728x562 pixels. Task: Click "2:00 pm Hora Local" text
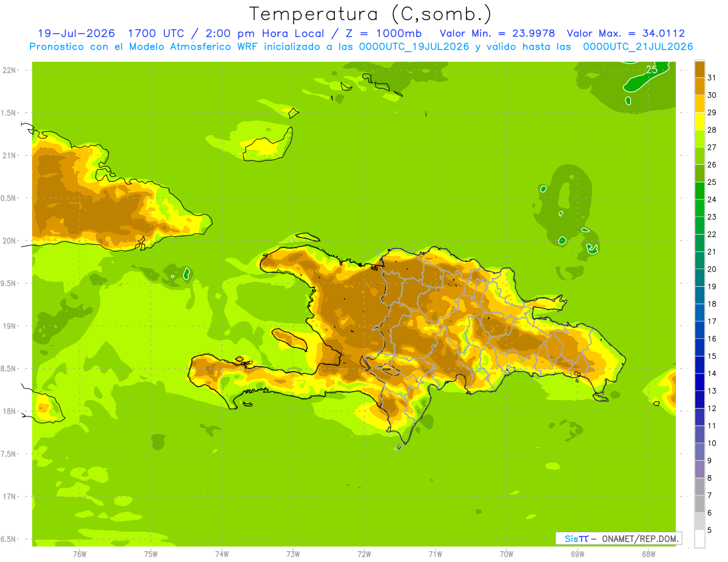265,33
